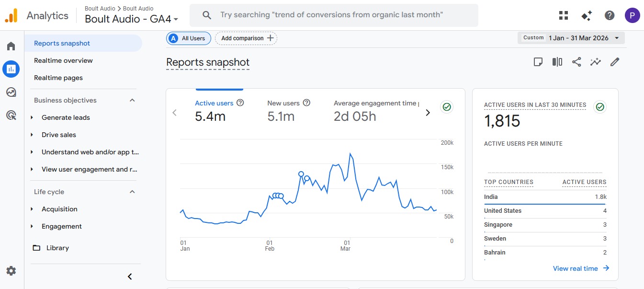This screenshot has width=644, height=289.
Task: Open the View real time link
Action: pos(581,268)
